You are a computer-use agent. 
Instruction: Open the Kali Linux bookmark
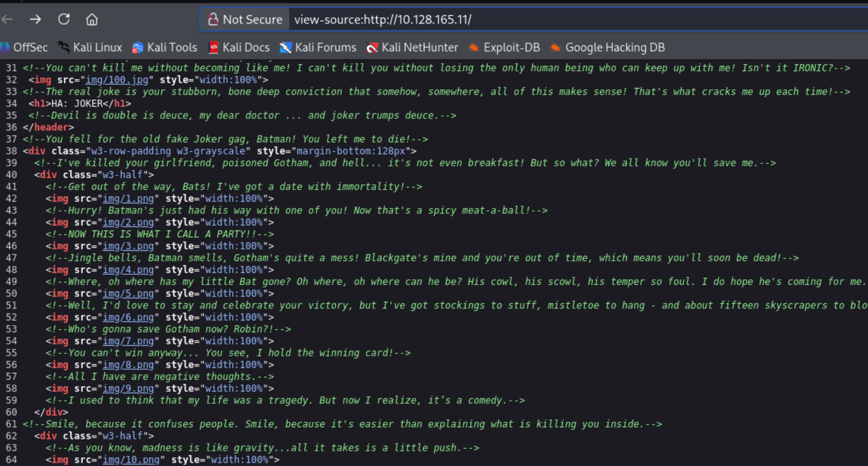(x=90, y=47)
